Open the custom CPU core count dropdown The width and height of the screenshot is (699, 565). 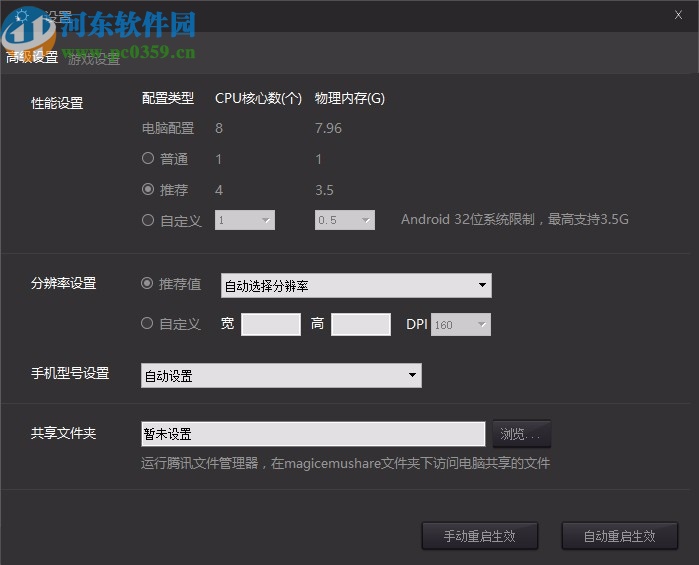pos(245,220)
